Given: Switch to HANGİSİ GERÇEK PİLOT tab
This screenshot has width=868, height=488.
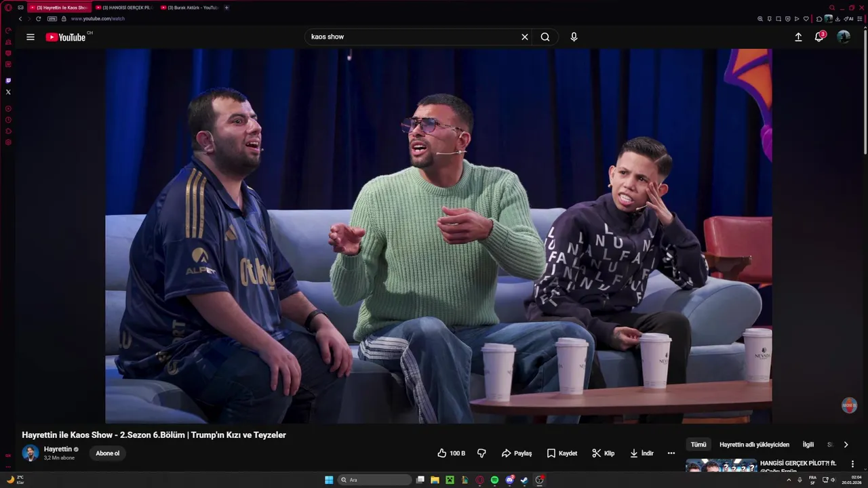Looking at the screenshot, I should point(124,7).
